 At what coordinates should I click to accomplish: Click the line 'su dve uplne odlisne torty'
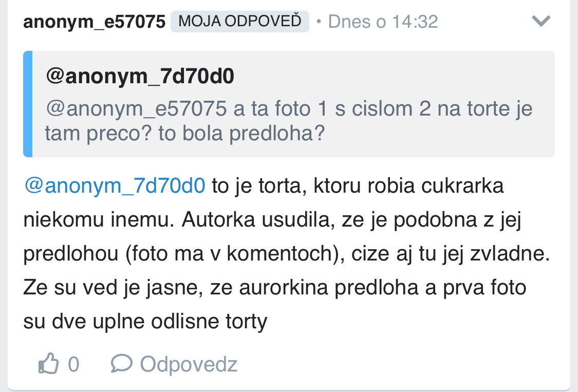pyautogui.click(x=145, y=321)
